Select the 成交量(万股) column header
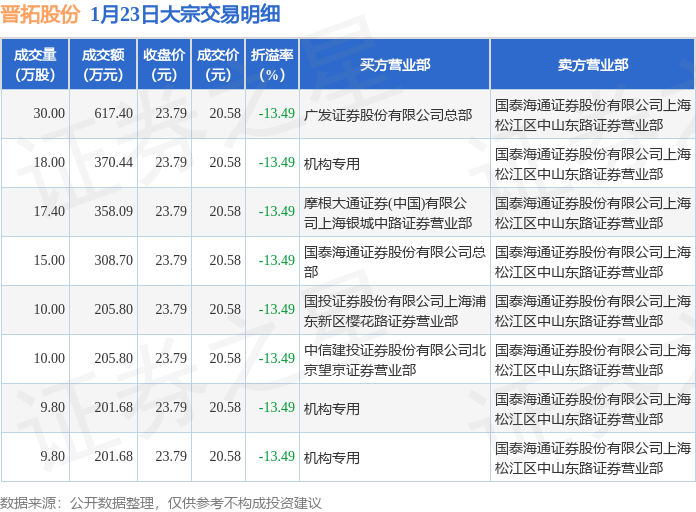 (x=35, y=65)
